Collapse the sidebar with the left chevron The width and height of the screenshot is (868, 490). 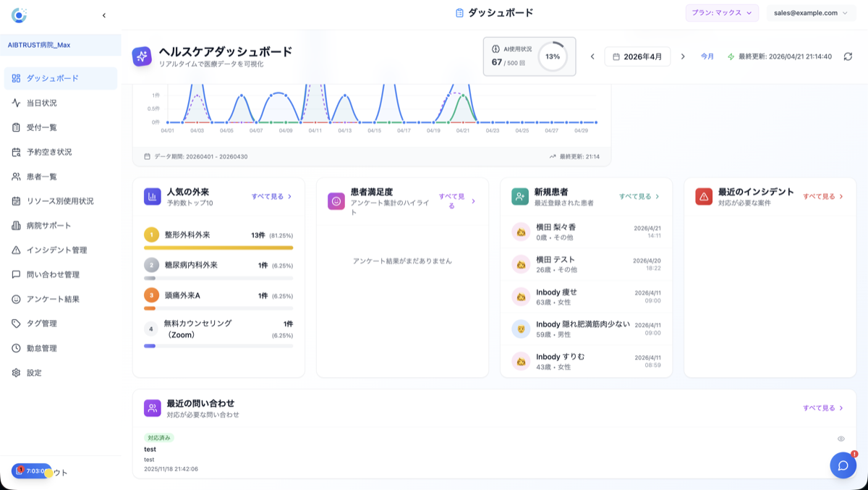pyautogui.click(x=103, y=14)
